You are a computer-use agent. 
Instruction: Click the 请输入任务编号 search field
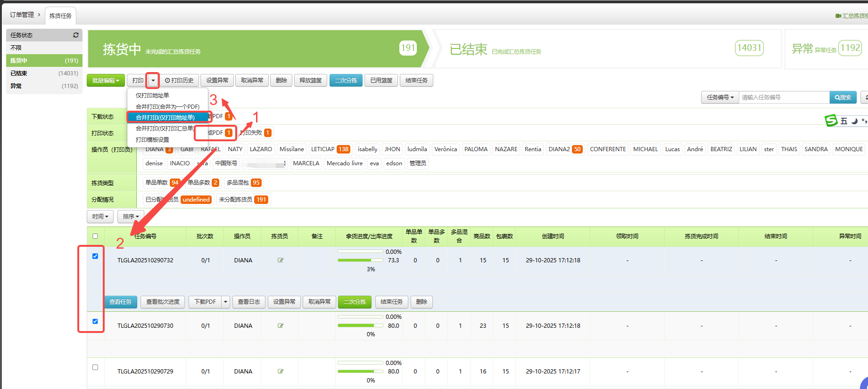pos(784,97)
